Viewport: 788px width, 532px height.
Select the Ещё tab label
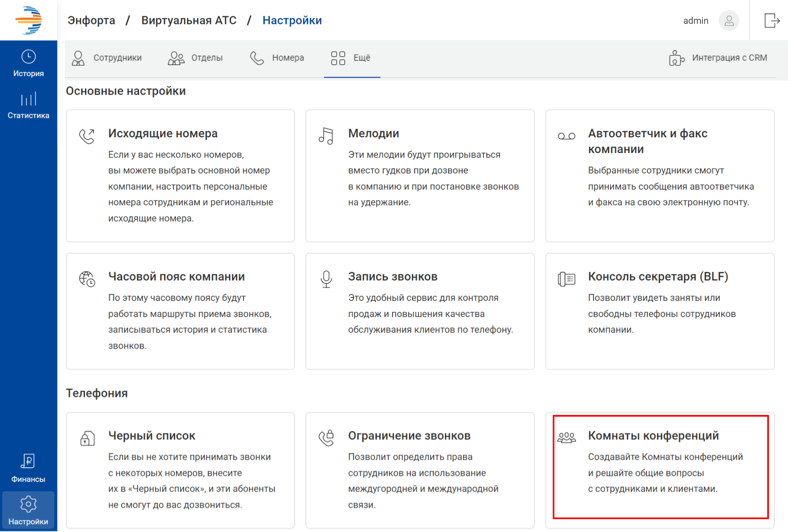point(362,58)
